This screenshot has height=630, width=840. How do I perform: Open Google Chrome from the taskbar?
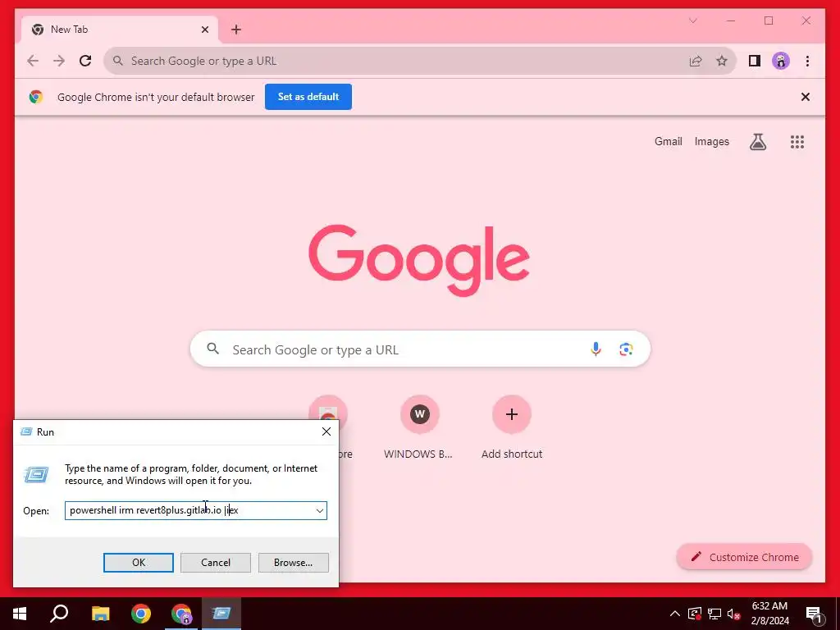[x=141, y=614]
